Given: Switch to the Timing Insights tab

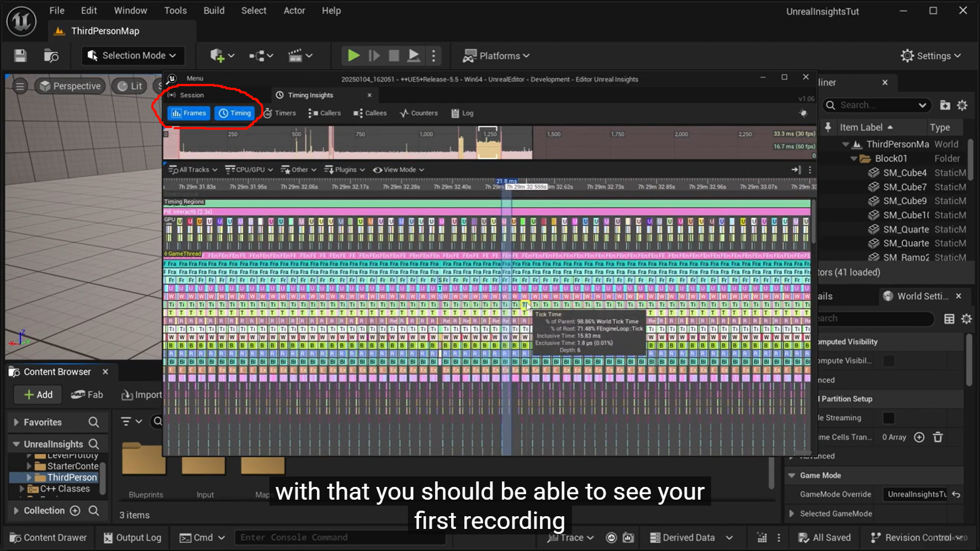Looking at the screenshot, I should [310, 95].
